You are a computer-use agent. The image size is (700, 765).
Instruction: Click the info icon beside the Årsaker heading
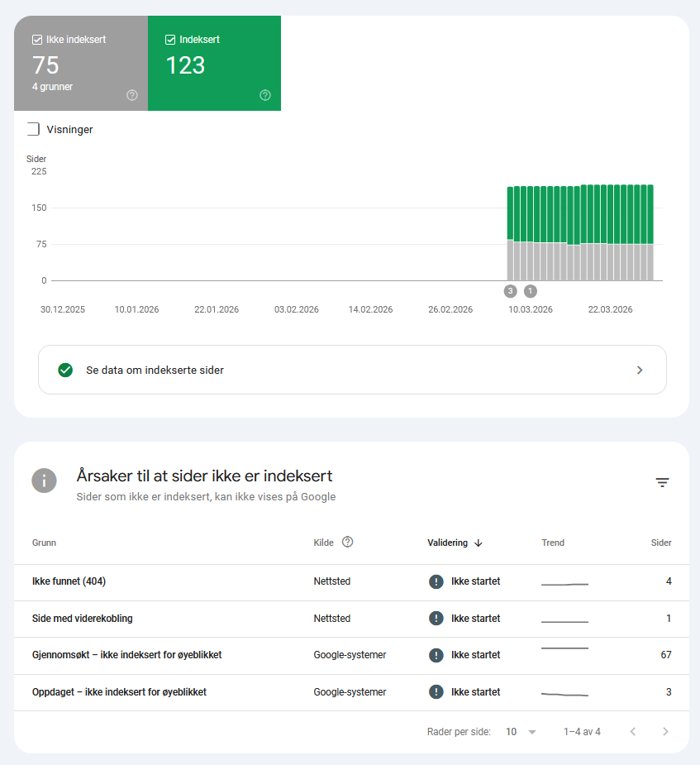tap(44, 481)
